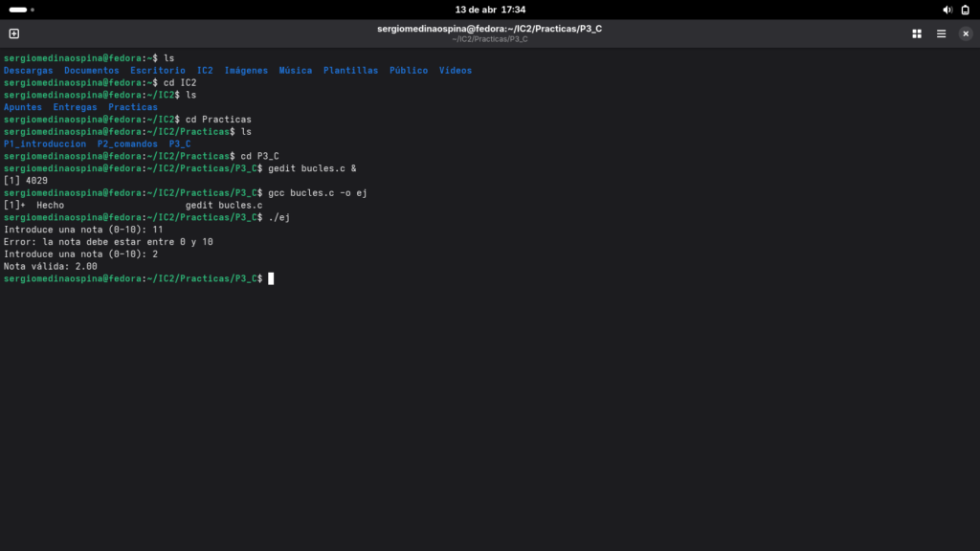Viewport: 980px width, 551px height.
Task: Open a new terminal tab
Action: (13, 33)
